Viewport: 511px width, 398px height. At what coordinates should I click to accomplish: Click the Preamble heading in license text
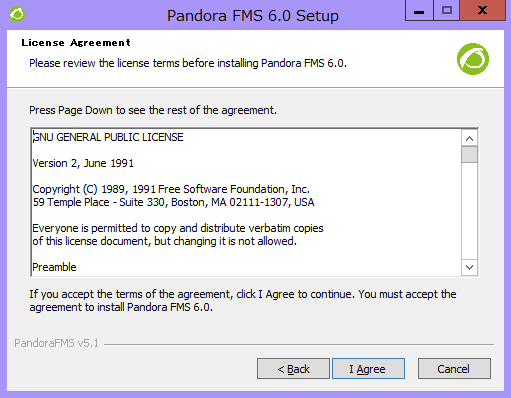click(54, 267)
